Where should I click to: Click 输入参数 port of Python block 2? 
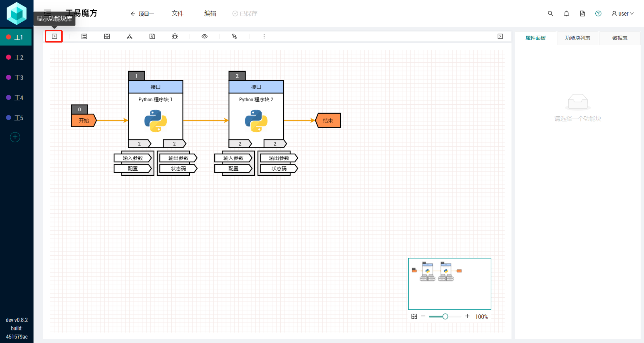(233, 158)
